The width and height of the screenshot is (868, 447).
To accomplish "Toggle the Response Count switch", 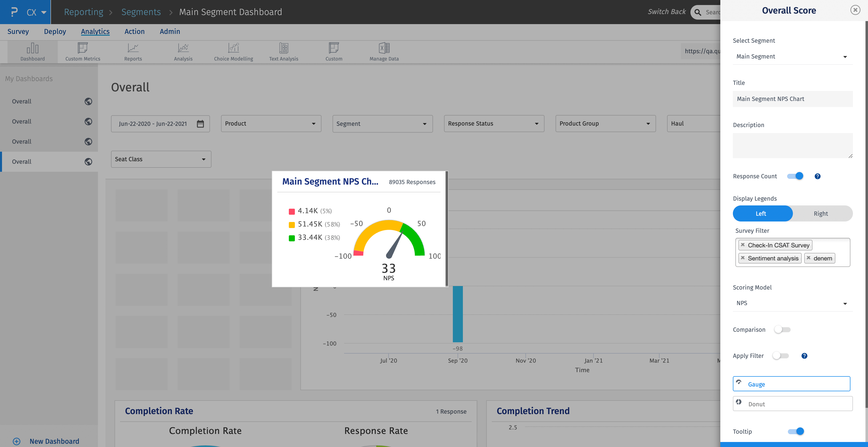I will (x=795, y=176).
